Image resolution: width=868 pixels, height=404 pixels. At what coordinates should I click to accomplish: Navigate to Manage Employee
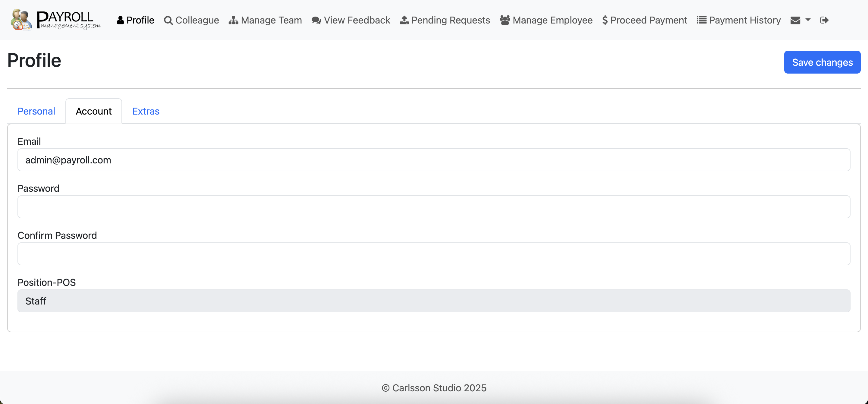pos(546,20)
